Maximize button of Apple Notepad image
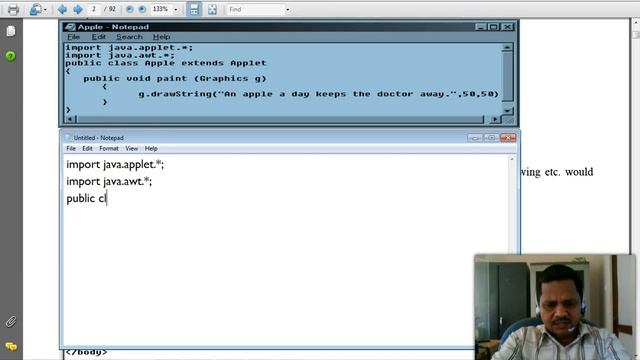 493,27
